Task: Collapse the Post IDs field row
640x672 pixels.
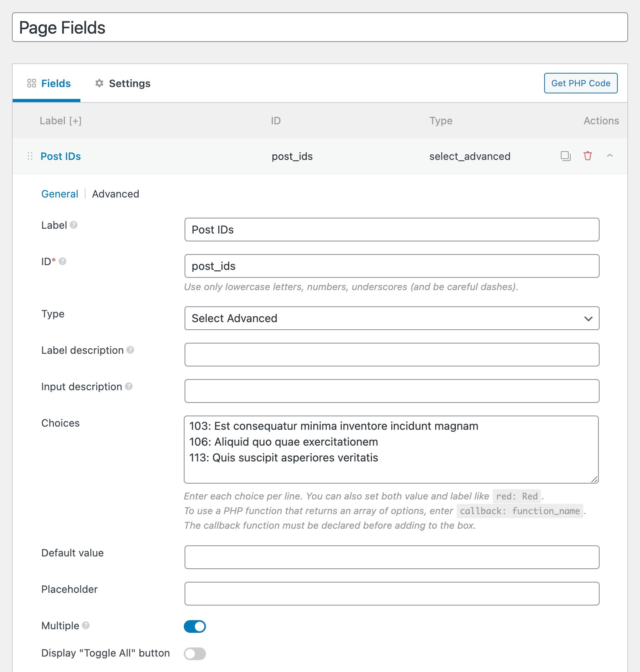Action: click(x=610, y=156)
